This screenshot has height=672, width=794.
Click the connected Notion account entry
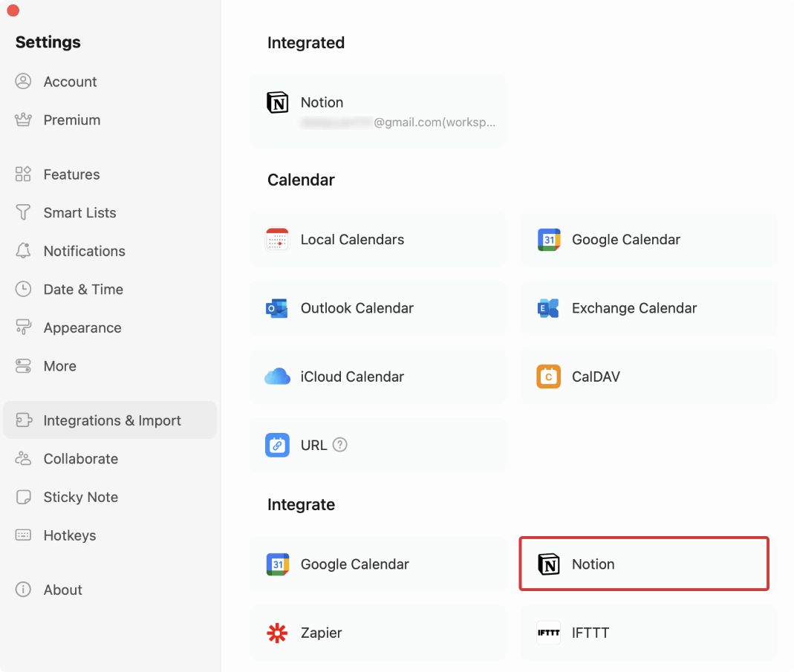[378, 111]
